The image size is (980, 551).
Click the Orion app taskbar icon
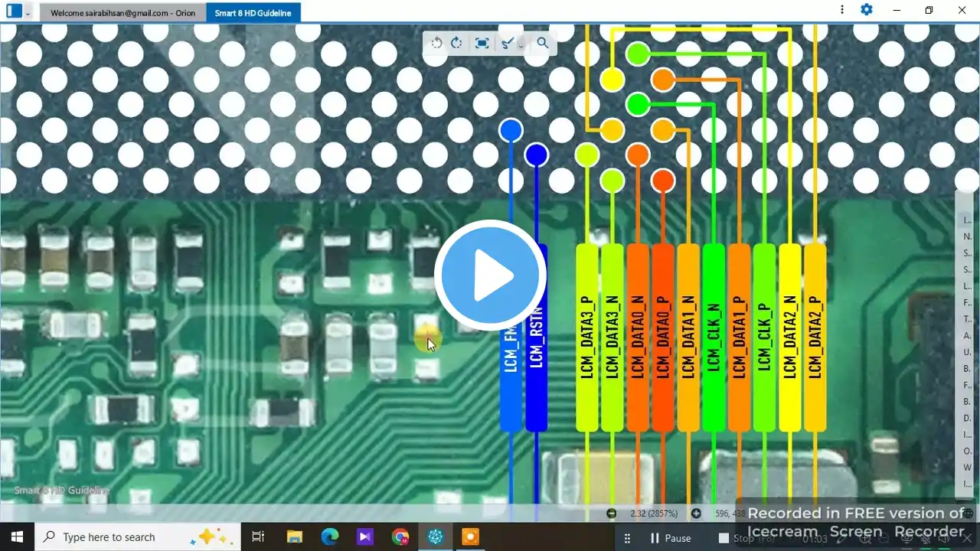(436, 537)
